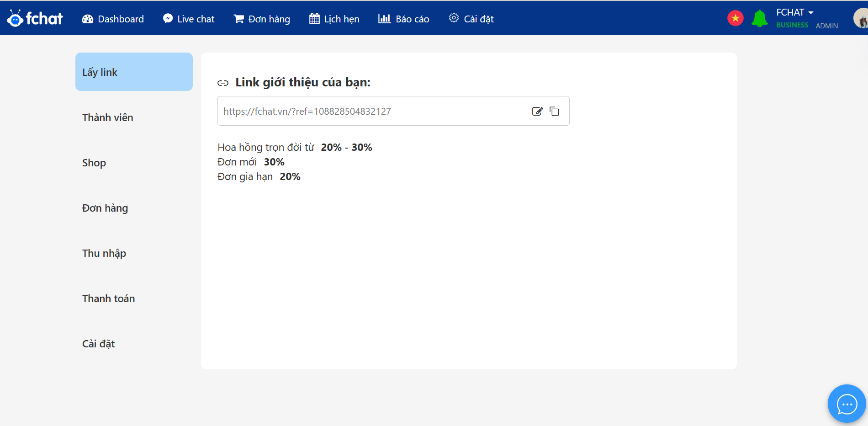
Task: Click the referral link text field
Action: [x=370, y=111]
